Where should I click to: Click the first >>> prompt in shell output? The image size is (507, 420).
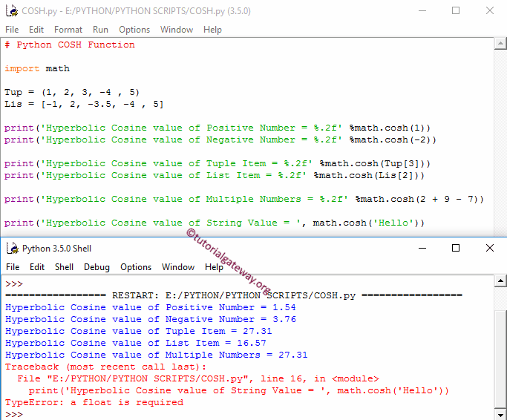coord(14,284)
